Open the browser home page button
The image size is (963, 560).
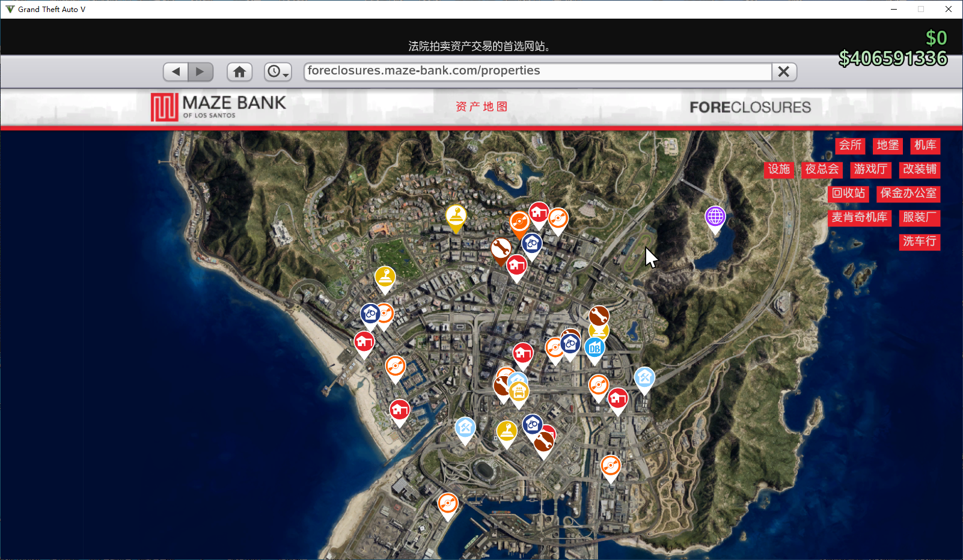click(239, 72)
